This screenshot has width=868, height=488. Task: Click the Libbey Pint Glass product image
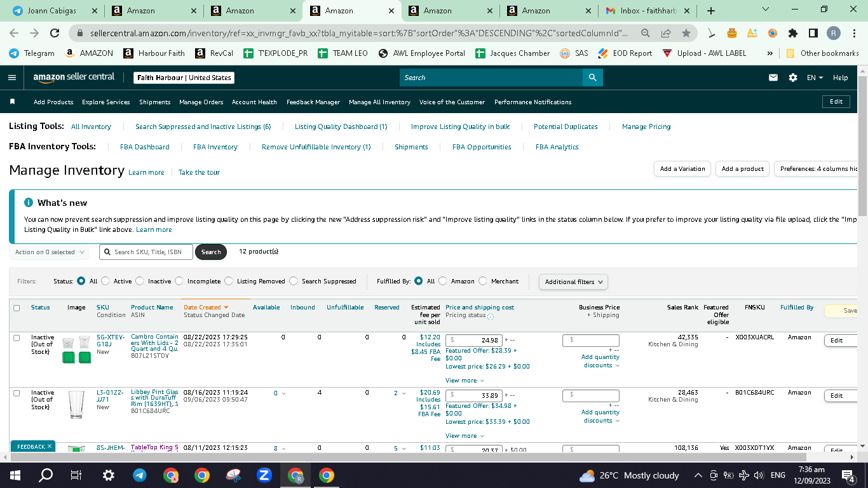[76, 405]
